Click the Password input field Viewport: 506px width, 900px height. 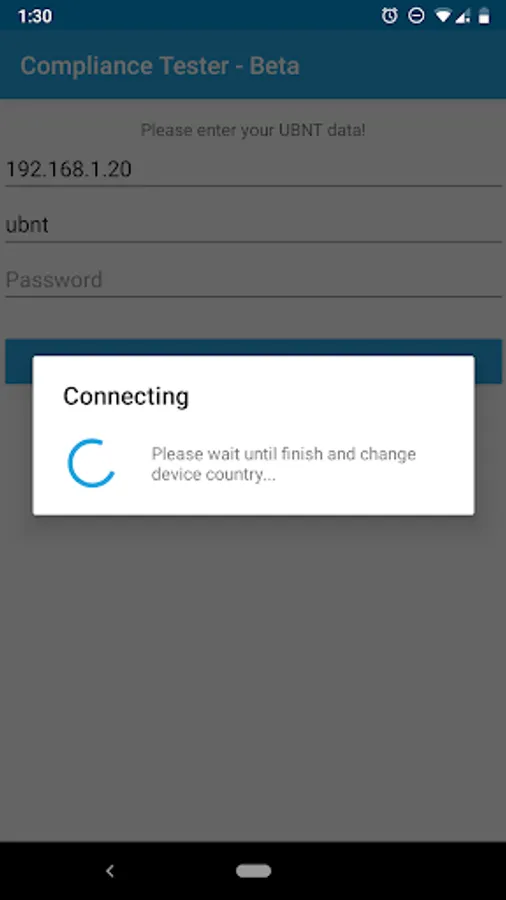point(254,280)
